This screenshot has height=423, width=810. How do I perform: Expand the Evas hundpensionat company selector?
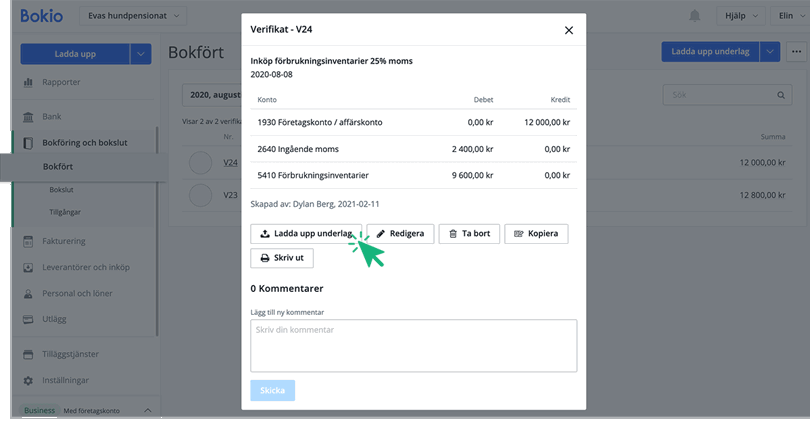click(136, 16)
